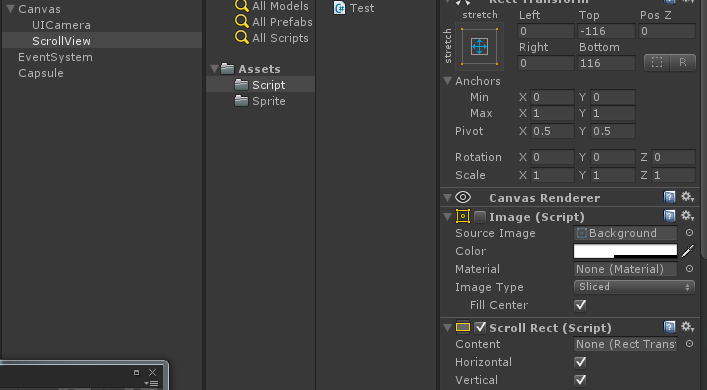Open the Source Image object picker circle

pyautogui.click(x=689, y=233)
